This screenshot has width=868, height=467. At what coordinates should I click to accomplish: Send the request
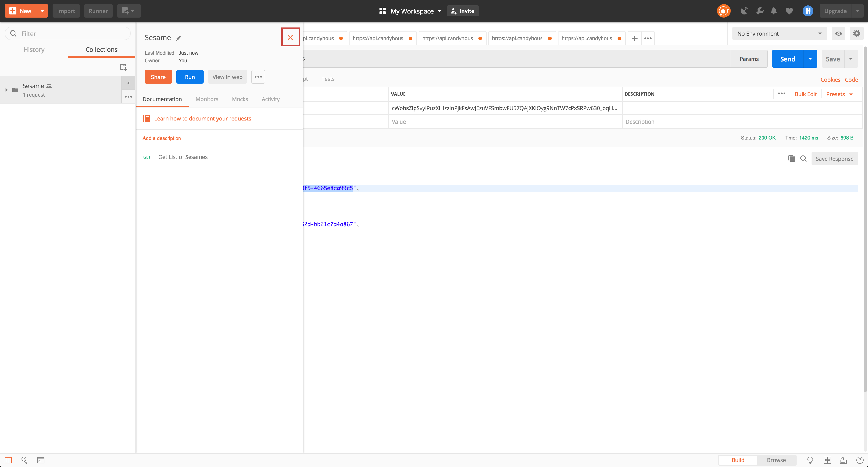click(787, 59)
